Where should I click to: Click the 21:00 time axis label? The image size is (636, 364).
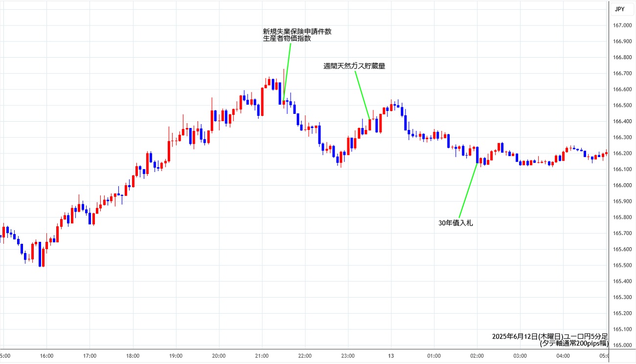click(262, 356)
